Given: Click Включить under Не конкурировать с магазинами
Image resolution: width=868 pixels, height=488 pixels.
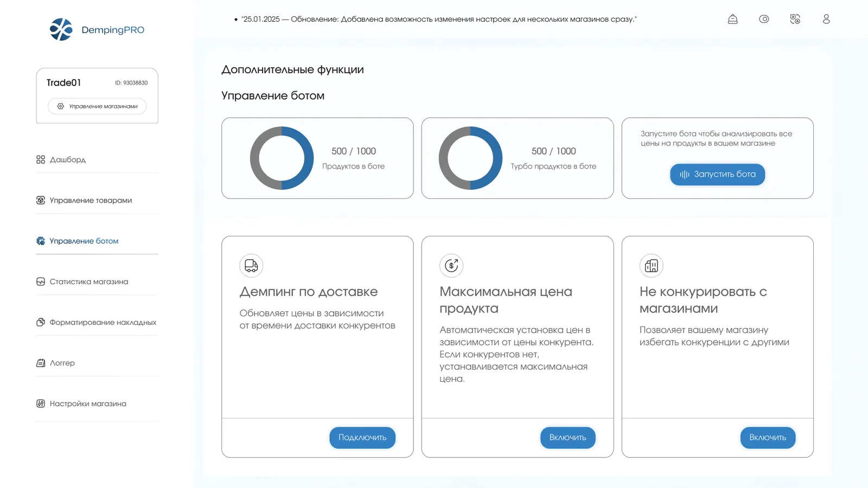Looking at the screenshot, I should tap(768, 438).
